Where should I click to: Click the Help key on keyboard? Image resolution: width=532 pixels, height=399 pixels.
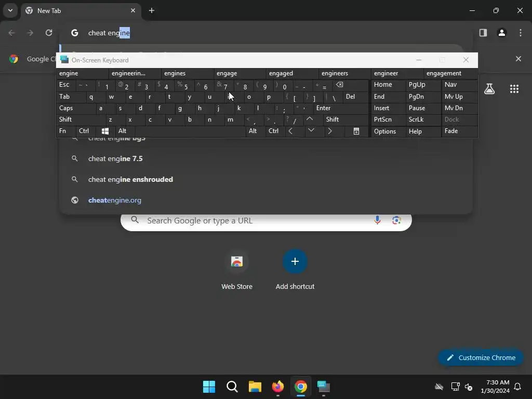click(x=423, y=131)
